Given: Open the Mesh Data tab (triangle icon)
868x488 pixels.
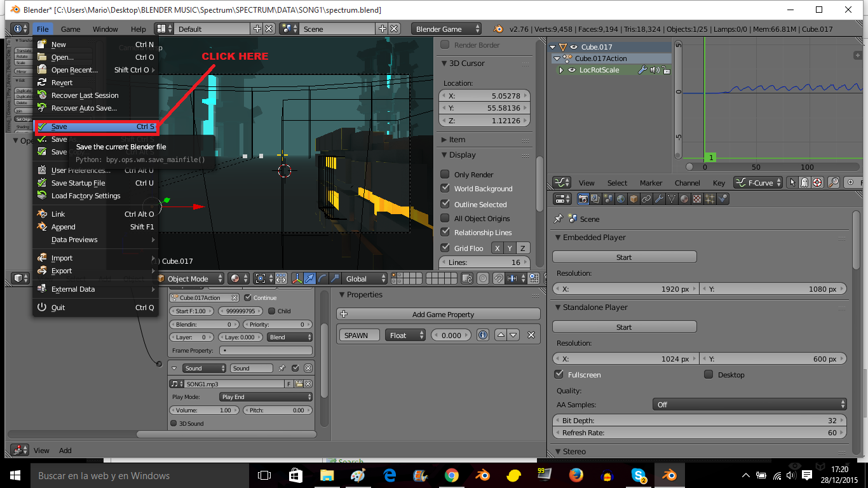Looking at the screenshot, I should [672, 199].
